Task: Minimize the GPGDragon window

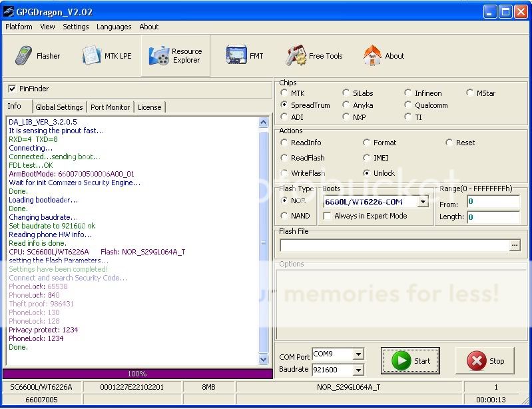Action: (489, 13)
